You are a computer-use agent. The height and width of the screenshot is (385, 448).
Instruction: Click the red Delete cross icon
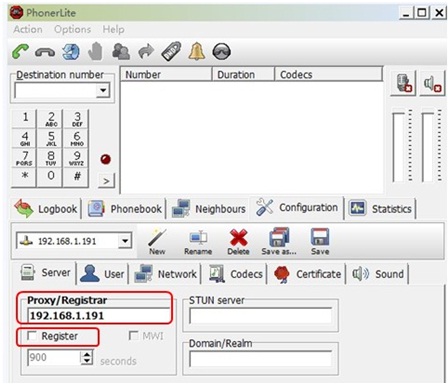[x=238, y=242]
